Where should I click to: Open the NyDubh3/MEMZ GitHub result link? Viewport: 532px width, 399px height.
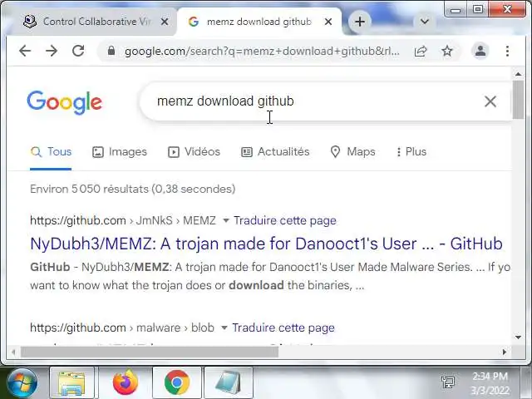tap(266, 244)
